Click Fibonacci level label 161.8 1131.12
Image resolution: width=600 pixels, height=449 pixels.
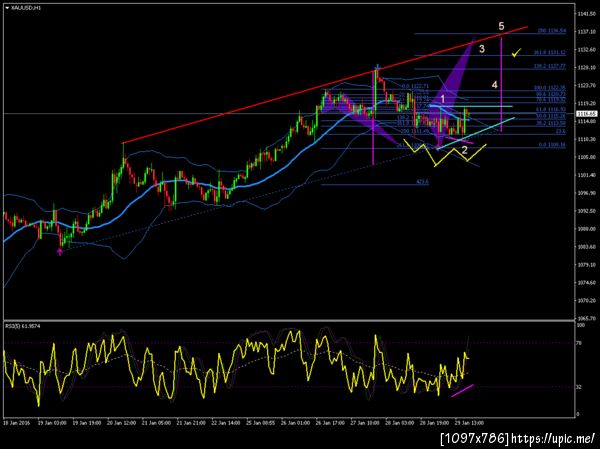click(550, 52)
